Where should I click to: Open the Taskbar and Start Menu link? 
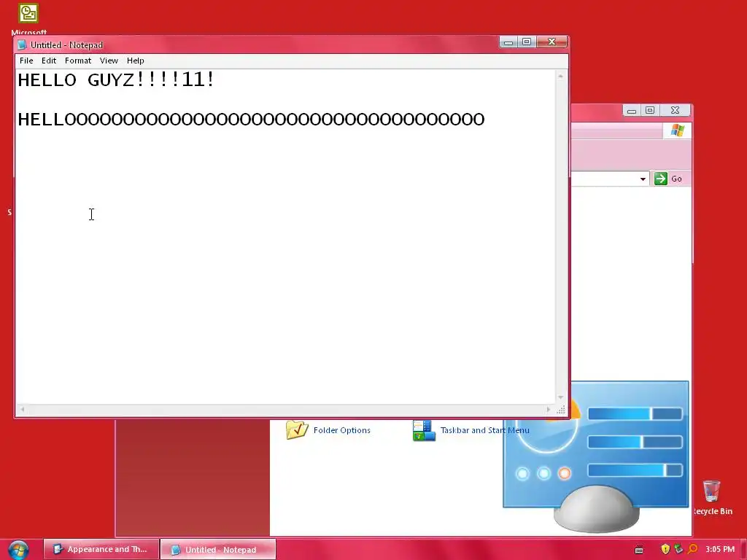click(x=484, y=430)
